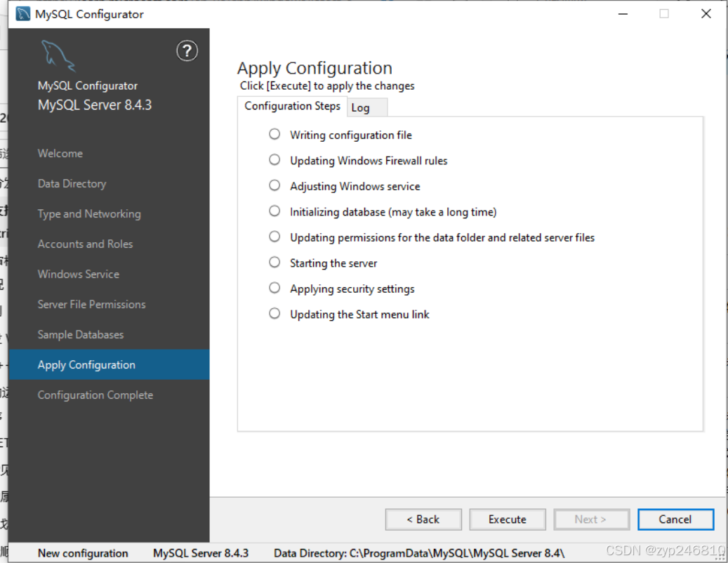
Task: Select the Writing configuration file step indicator
Action: (x=274, y=134)
